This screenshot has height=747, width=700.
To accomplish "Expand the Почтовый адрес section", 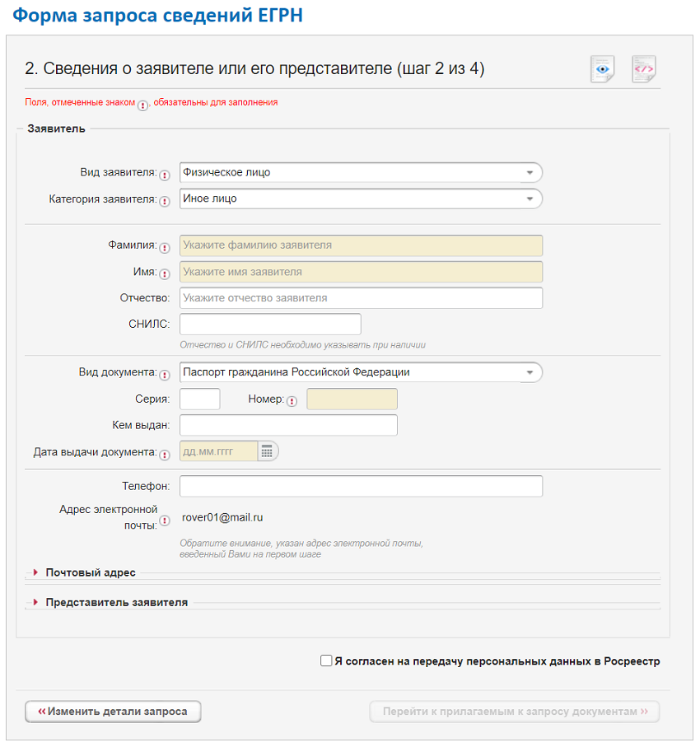I will [x=91, y=572].
